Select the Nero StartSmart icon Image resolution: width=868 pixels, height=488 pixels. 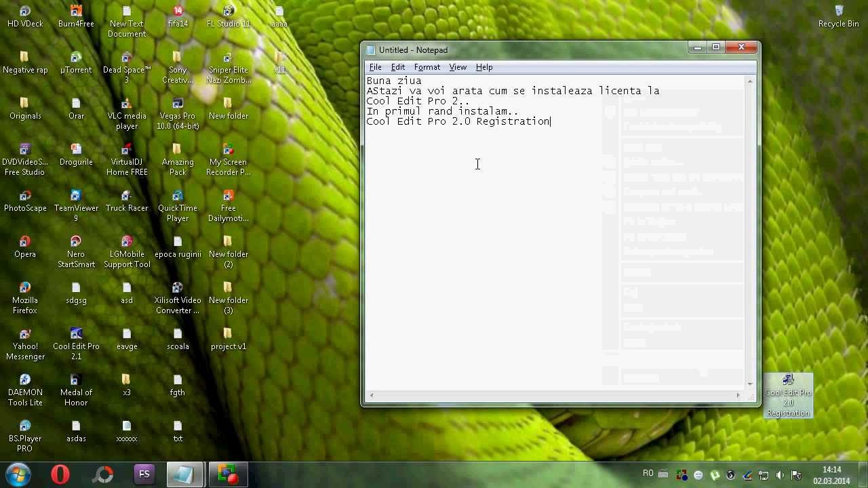(x=76, y=252)
